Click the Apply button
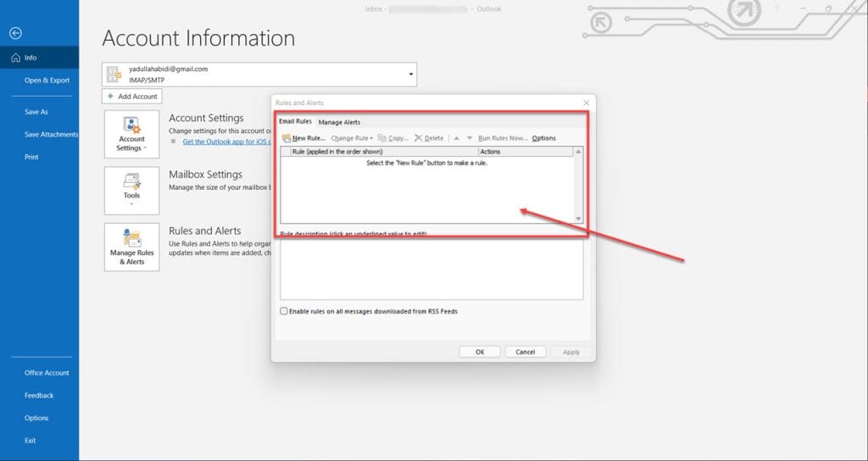This screenshot has width=868, height=461. 571,352
